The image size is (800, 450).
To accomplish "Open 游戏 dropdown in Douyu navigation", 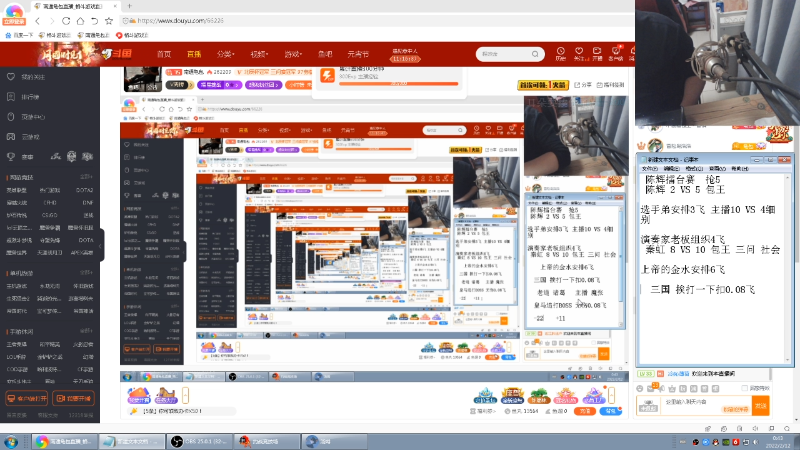I will pyautogui.click(x=293, y=54).
